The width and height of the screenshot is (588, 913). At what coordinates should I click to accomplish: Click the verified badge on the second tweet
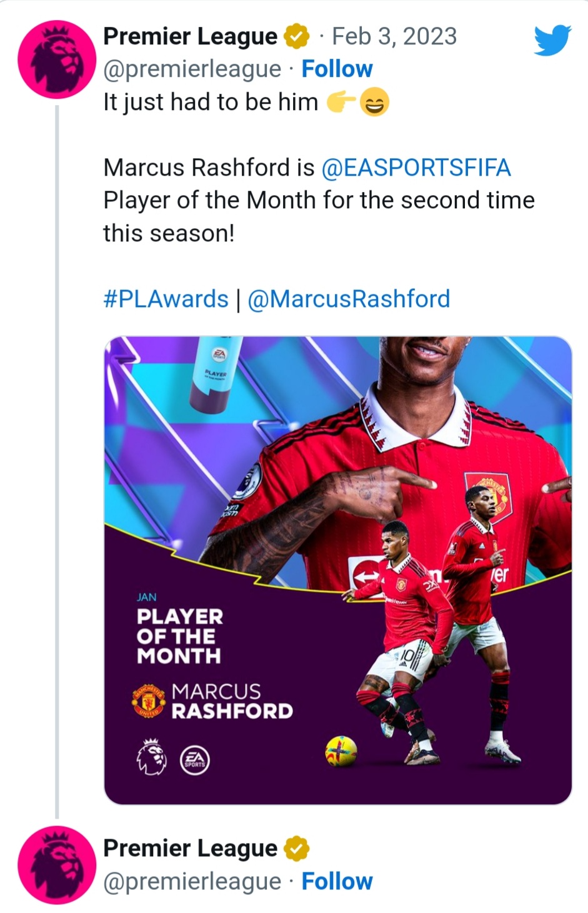297,849
